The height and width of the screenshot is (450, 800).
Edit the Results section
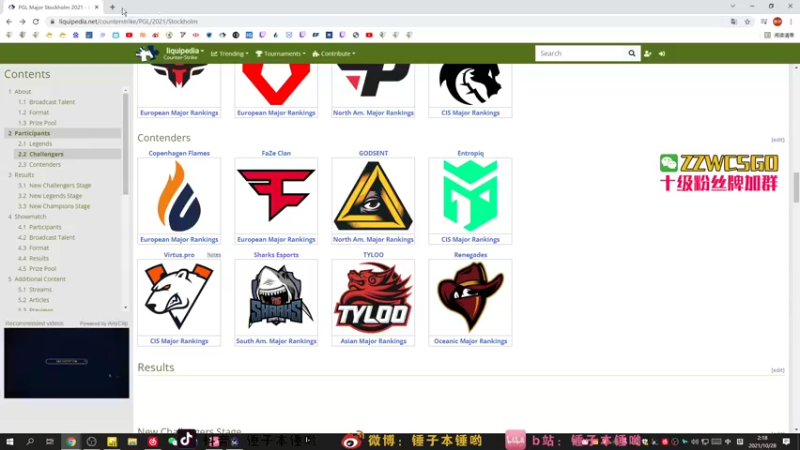pos(778,370)
